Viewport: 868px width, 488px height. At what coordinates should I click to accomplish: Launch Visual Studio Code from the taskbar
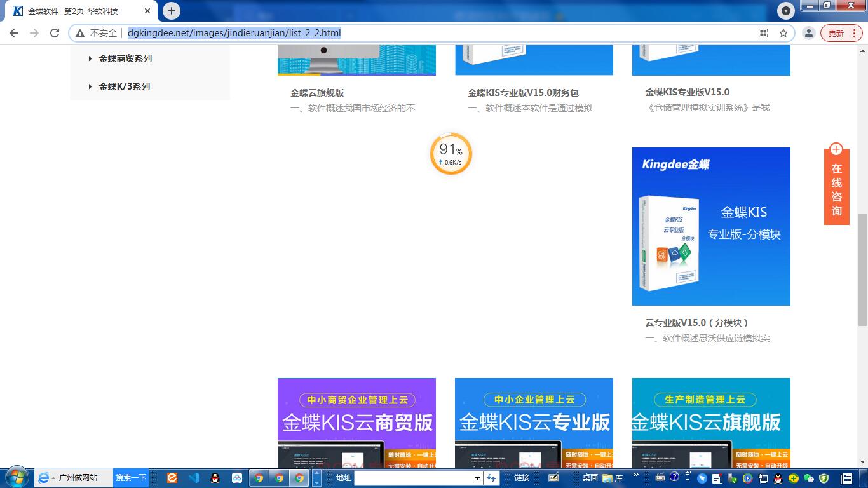click(194, 478)
